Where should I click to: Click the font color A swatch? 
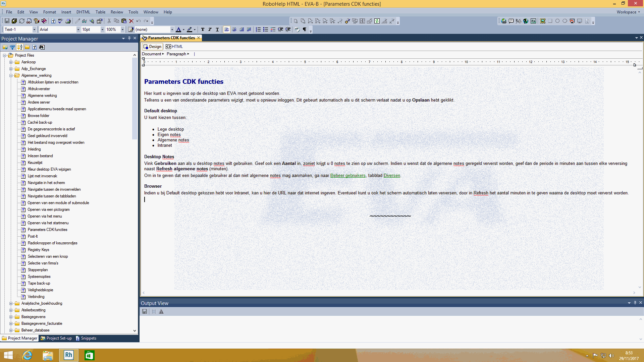click(178, 29)
